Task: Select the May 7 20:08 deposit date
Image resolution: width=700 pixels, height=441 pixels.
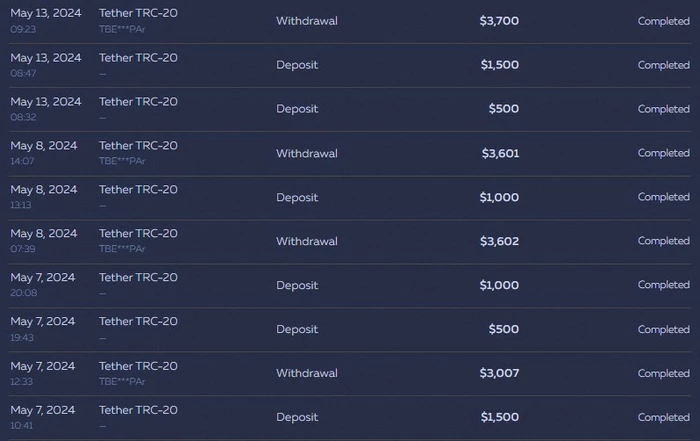Action: 43,277
